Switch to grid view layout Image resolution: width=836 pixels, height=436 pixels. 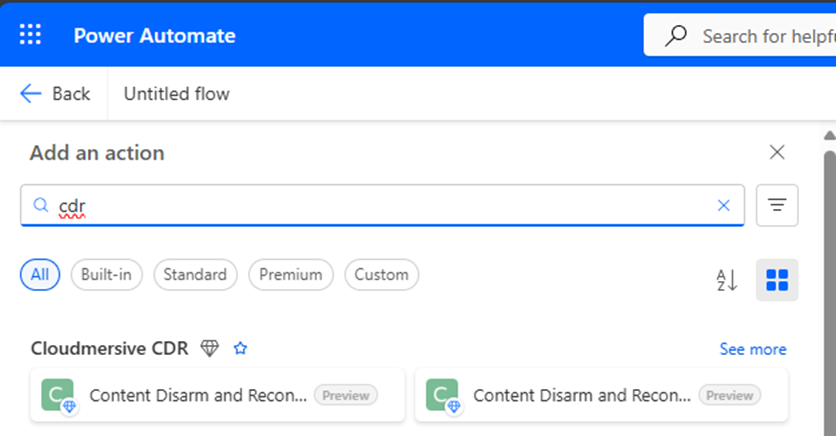click(x=777, y=281)
